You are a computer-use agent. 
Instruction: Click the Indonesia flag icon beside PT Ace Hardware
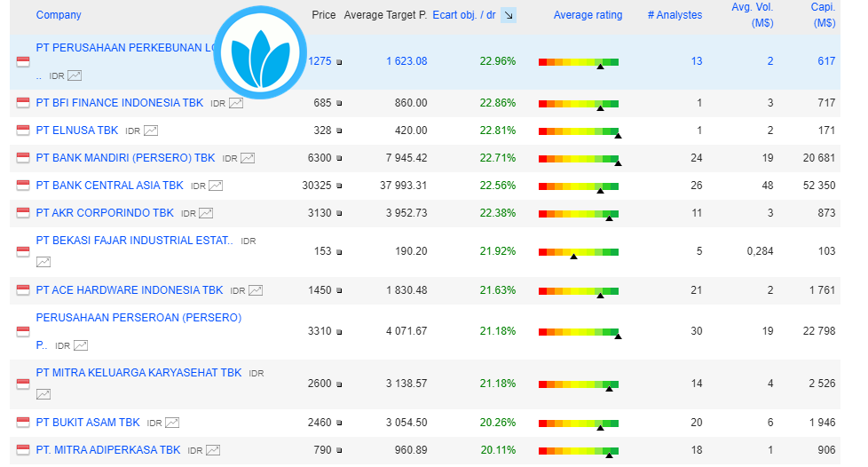click(23, 291)
